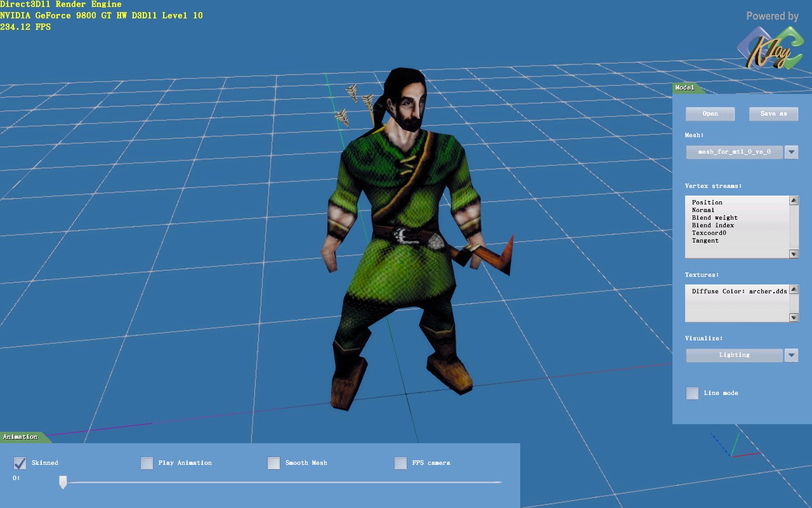
Task: Enable the Play Animation checkbox
Action: [x=147, y=463]
